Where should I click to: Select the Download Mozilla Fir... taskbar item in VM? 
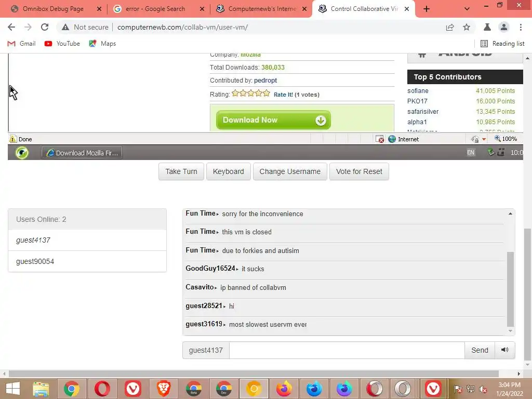click(82, 153)
